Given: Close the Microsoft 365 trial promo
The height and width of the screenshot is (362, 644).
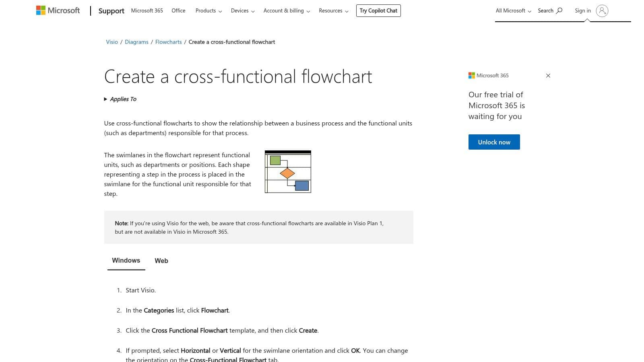Looking at the screenshot, I should click(548, 76).
